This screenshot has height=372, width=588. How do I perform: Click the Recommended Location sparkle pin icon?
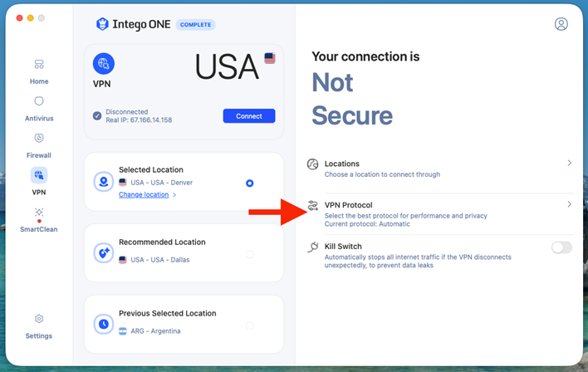[104, 253]
